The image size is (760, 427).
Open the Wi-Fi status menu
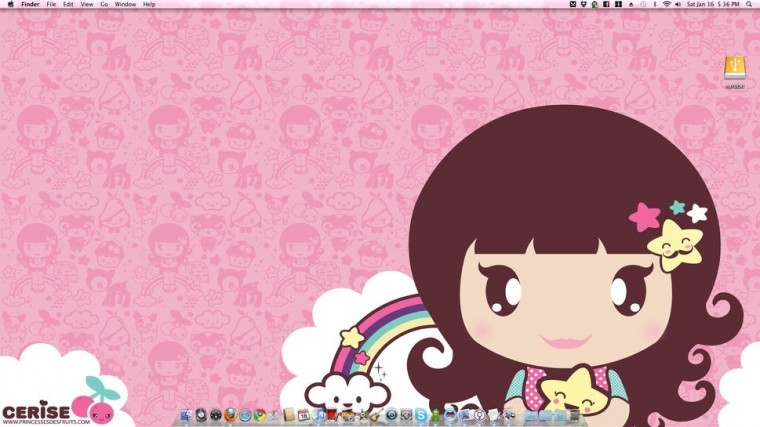coord(667,4)
